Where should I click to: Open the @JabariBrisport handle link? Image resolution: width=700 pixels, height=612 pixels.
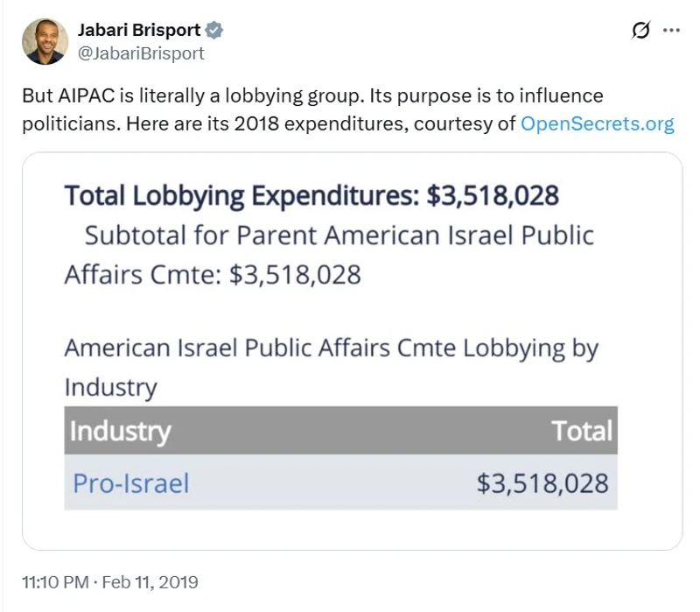(x=141, y=53)
